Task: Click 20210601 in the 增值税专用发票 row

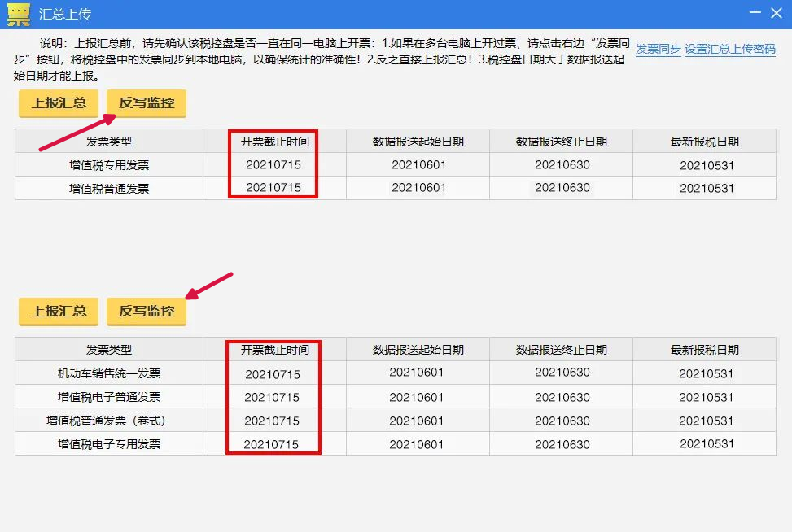Action: (418, 164)
